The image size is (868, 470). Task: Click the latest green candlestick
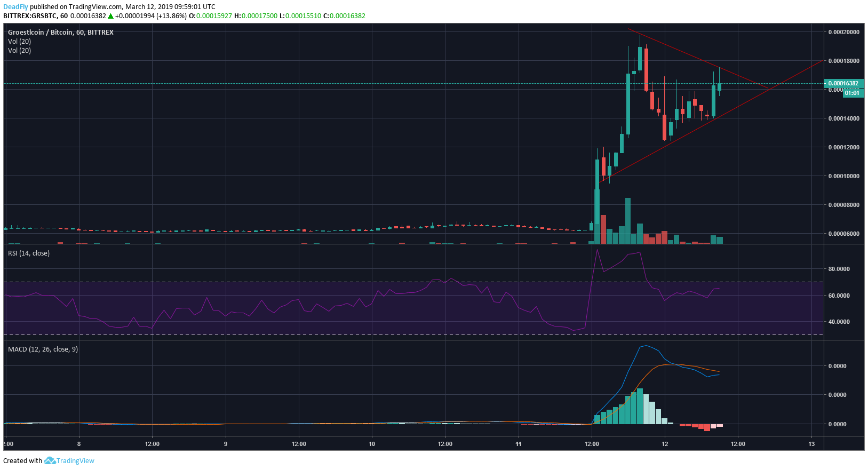click(719, 86)
